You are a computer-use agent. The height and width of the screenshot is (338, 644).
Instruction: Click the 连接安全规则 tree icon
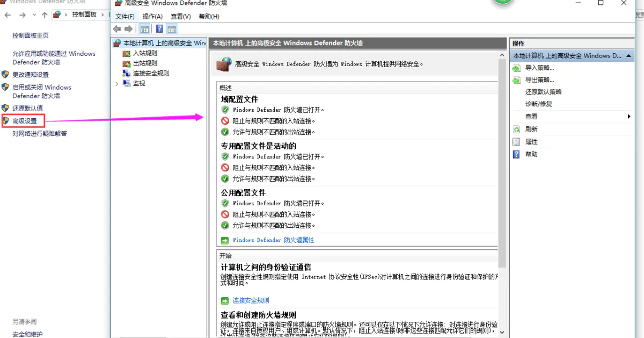127,74
